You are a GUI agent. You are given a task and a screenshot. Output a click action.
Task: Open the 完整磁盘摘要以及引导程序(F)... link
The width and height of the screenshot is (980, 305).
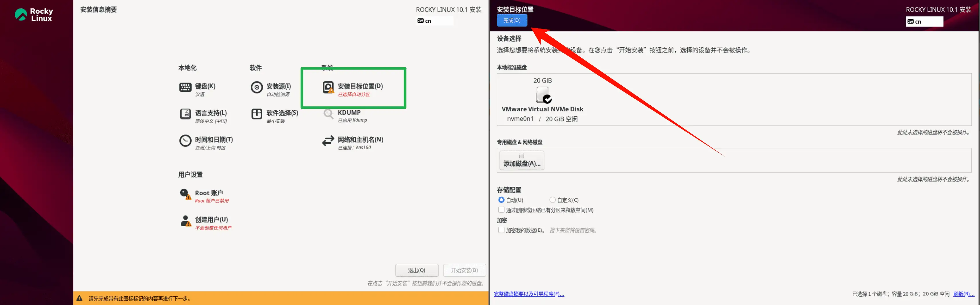pos(529,294)
